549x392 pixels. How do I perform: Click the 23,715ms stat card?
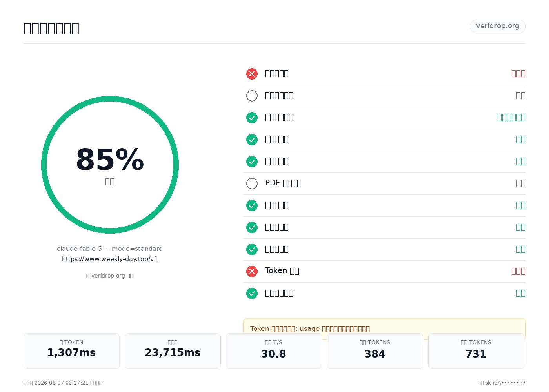(x=173, y=351)
